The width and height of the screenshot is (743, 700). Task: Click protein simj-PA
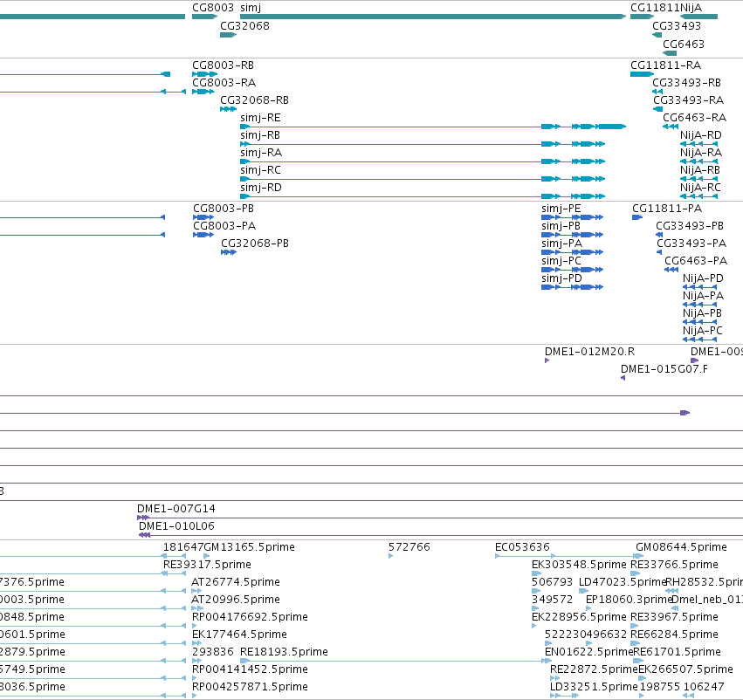(562, 244)
